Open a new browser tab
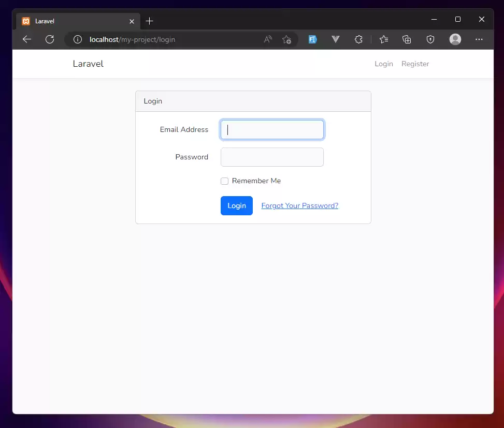The image size is (504, 428). (149, 21)
